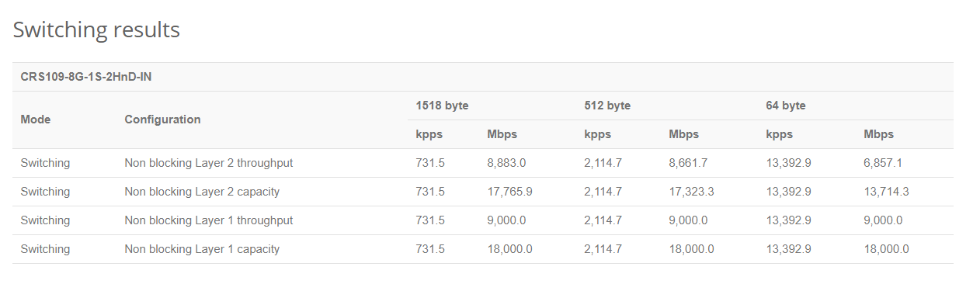Click the 17,323.3 Mbps value cell
Image resolution: width=980 pixels, height=291 pixels.
[x=691, y=192]
